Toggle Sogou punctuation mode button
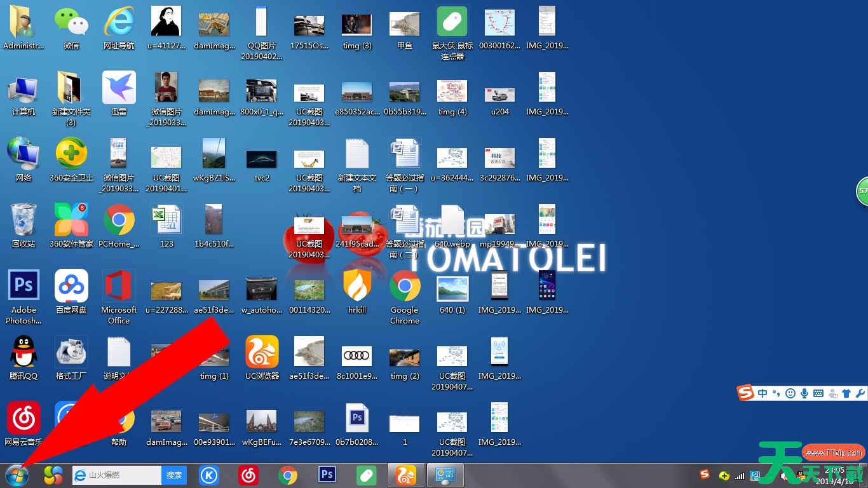 coord(776,393)
